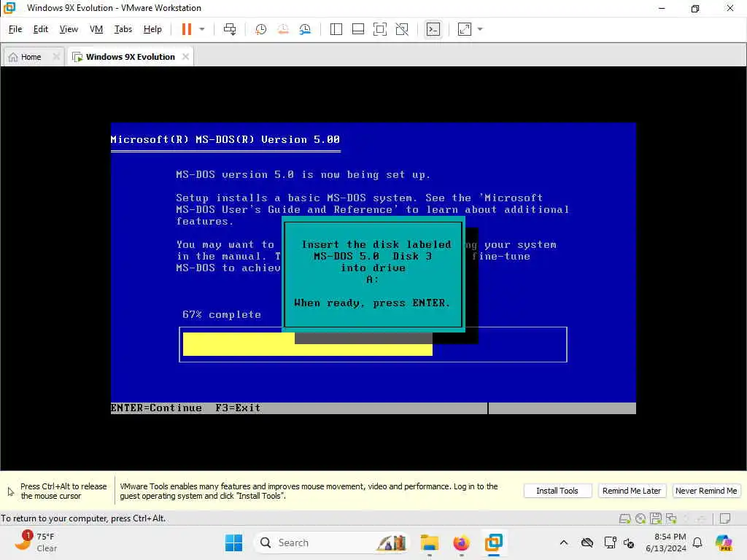
Task: Close the Home tab
Action: tap(56, 57)
